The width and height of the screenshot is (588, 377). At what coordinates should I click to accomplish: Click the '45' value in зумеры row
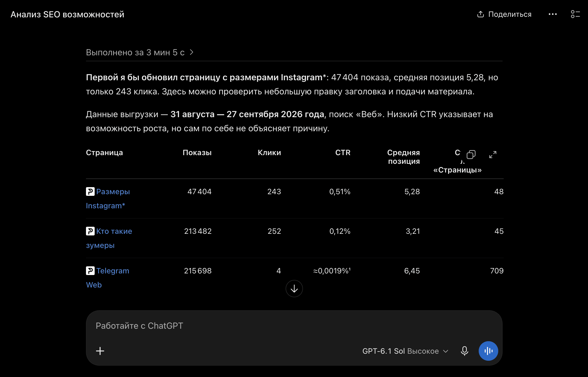click(499, 231)
